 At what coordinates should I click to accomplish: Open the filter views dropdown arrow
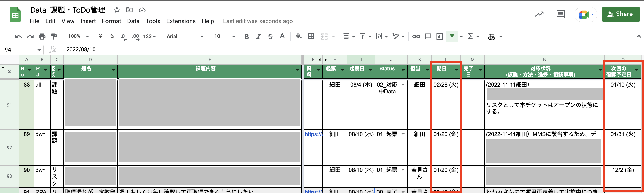[461, 37]
